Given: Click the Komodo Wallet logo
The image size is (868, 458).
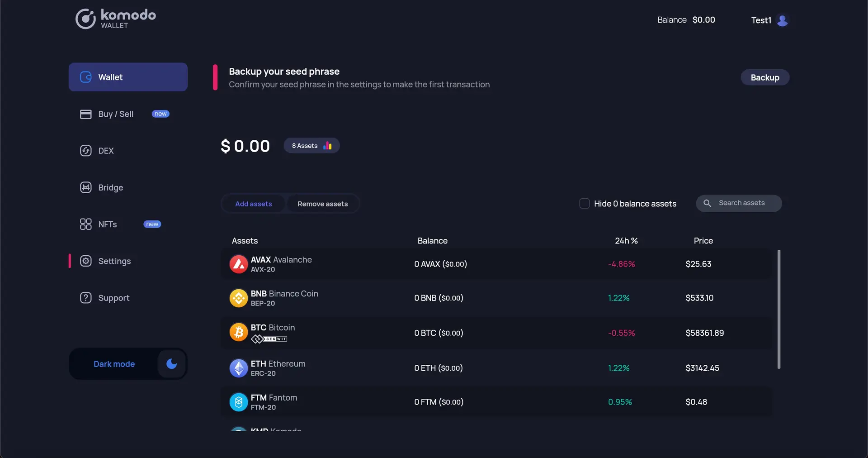Looking at the screenshot, I should coord(115,19).
